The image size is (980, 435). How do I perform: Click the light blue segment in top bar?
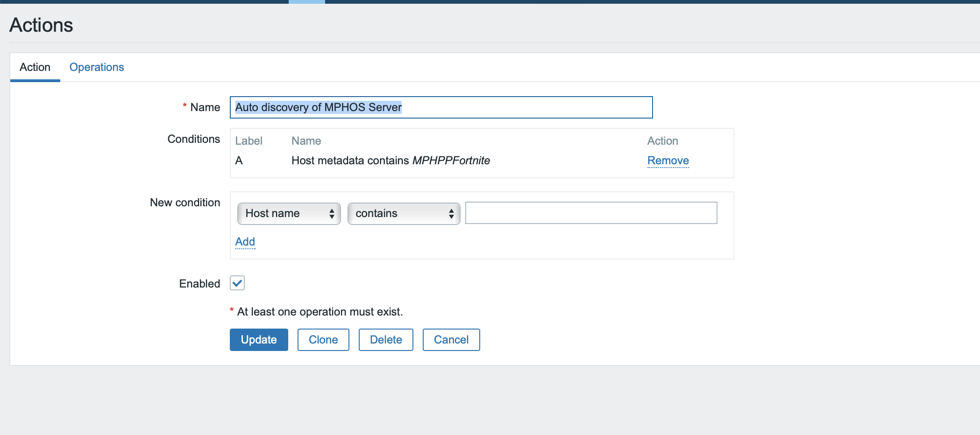point(306,2)
